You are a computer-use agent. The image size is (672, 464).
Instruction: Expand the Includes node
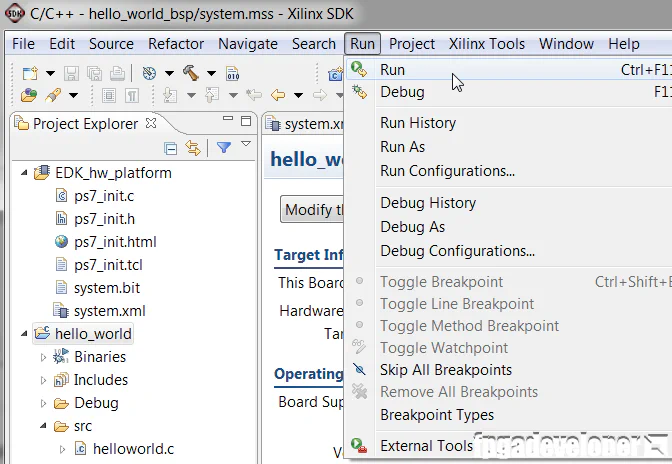pos(43,380)
